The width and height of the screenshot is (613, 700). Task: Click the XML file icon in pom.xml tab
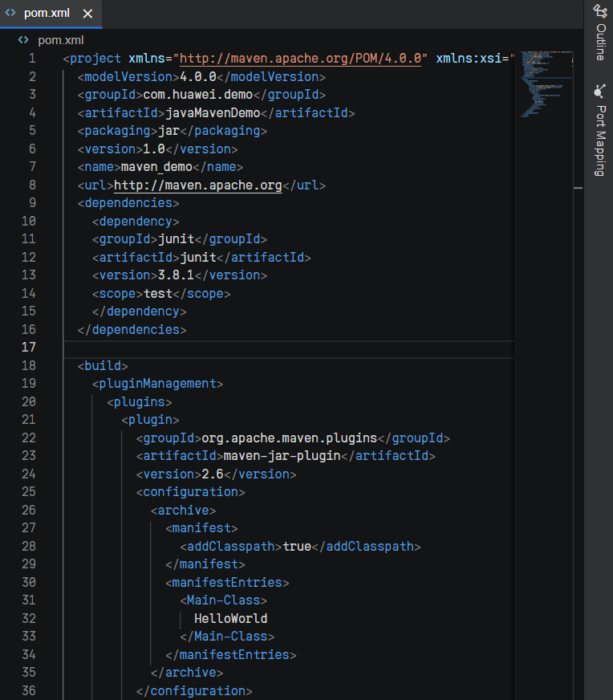pyautogui.click(x=11, y=14)
